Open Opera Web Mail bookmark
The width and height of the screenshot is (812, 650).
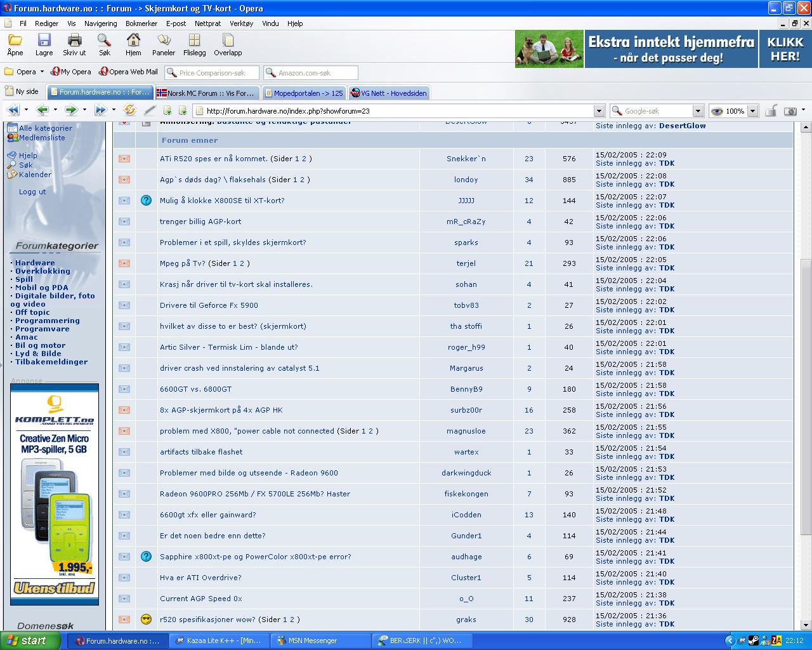pyautogui.click(x=129, y=72)
